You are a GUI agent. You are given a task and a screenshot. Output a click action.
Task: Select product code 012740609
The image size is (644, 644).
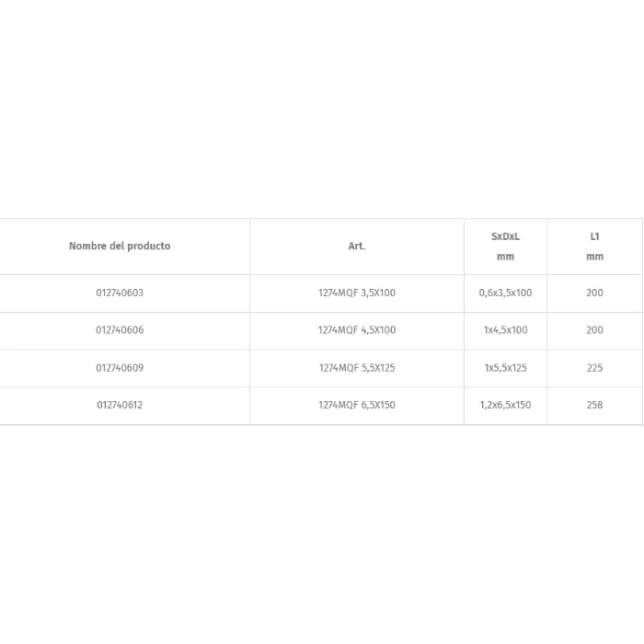[x=120, y=368]
